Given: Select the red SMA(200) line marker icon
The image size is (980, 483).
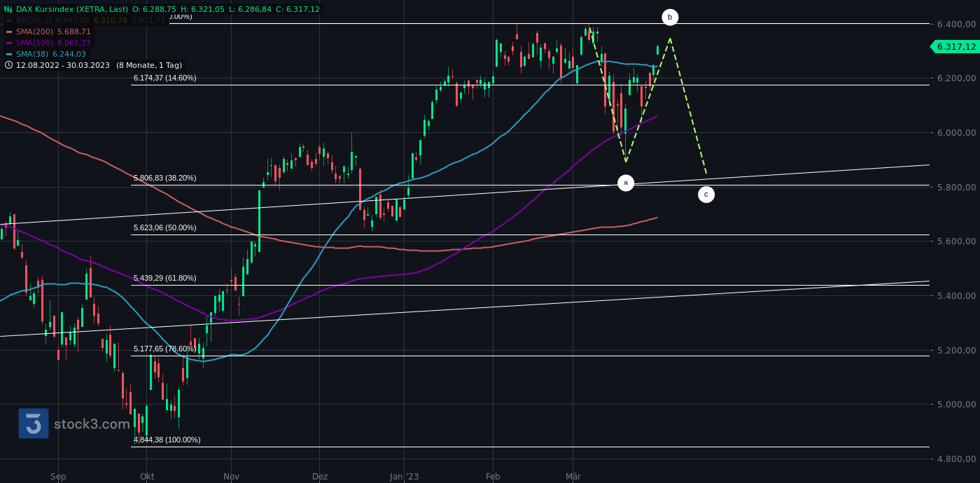Looking at the screenshot, I should (8, 31).
